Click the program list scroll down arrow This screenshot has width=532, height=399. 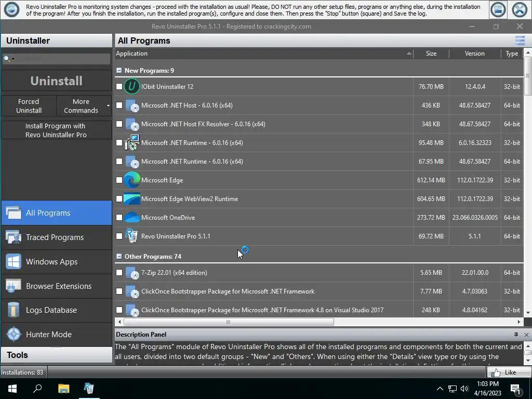(528, 313)
